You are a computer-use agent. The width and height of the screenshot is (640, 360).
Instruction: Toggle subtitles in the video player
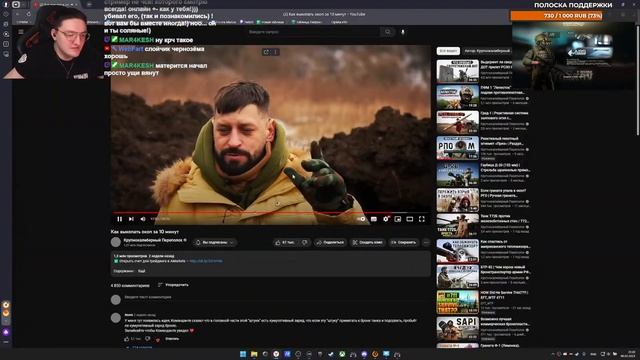373,219
